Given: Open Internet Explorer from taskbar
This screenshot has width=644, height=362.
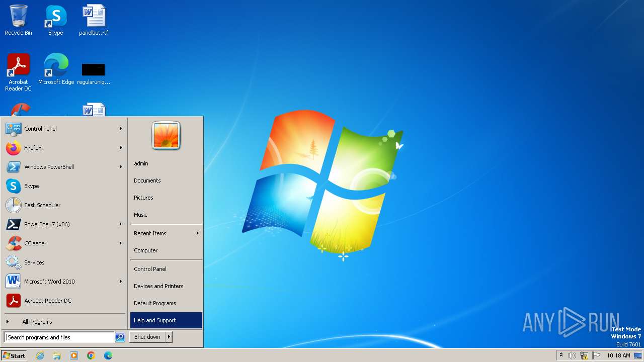Looking at the screenshot, I should (x=40, y=355).
